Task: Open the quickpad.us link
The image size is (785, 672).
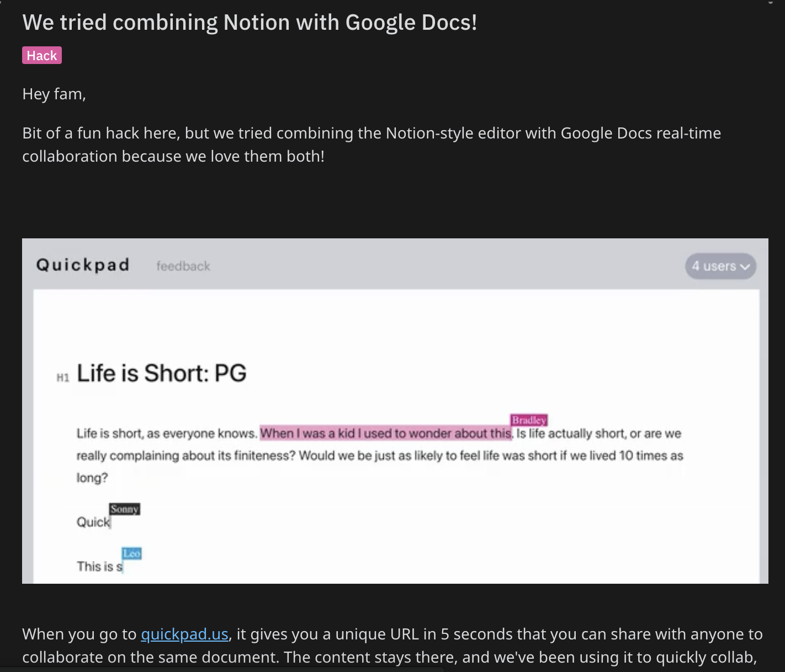Action: tap(184, 634)
